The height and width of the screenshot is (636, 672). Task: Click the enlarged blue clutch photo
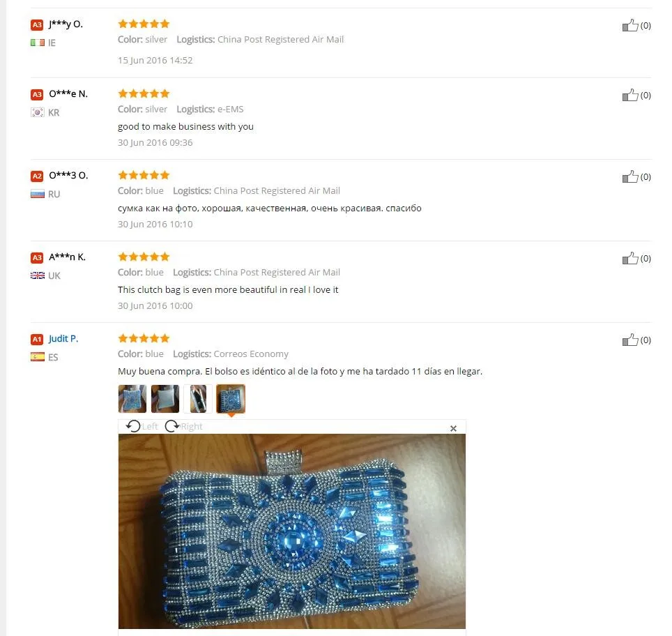pos(292,531)
